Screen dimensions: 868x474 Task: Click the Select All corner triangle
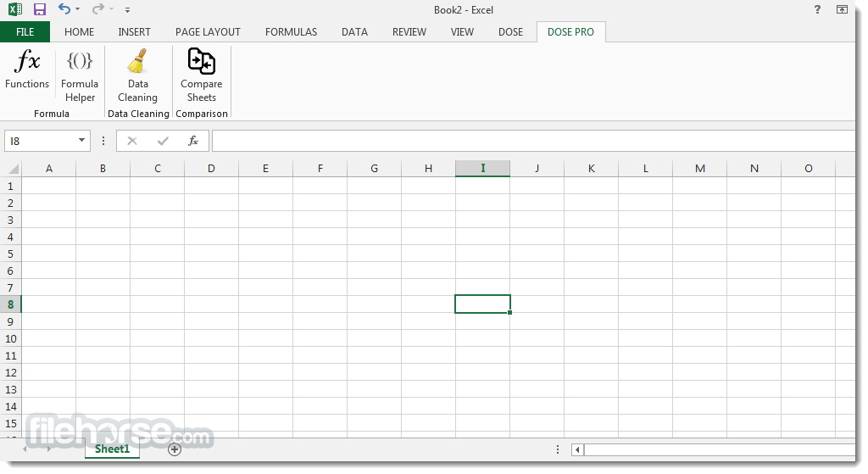pos(14,169)
